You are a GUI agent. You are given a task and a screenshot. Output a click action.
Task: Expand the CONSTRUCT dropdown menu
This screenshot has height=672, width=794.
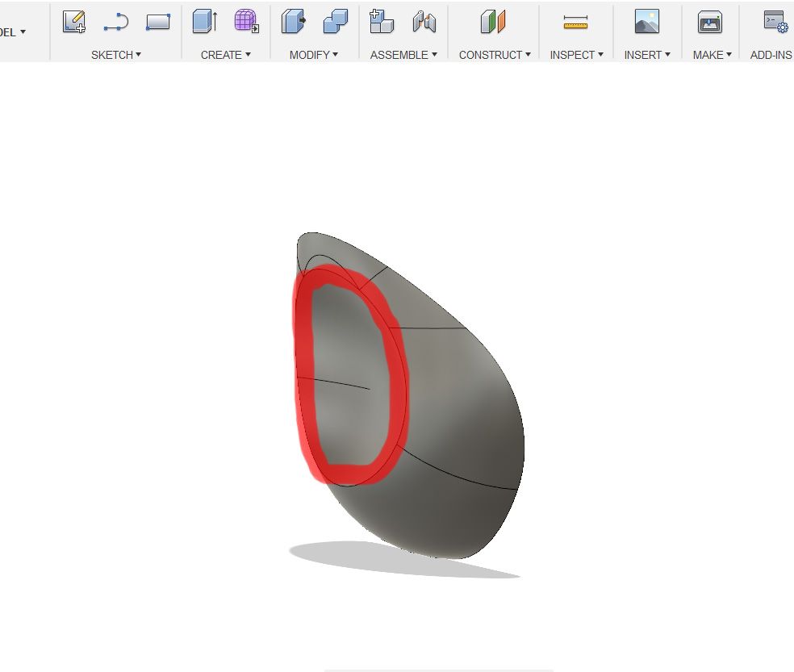[x=495, y=55]
